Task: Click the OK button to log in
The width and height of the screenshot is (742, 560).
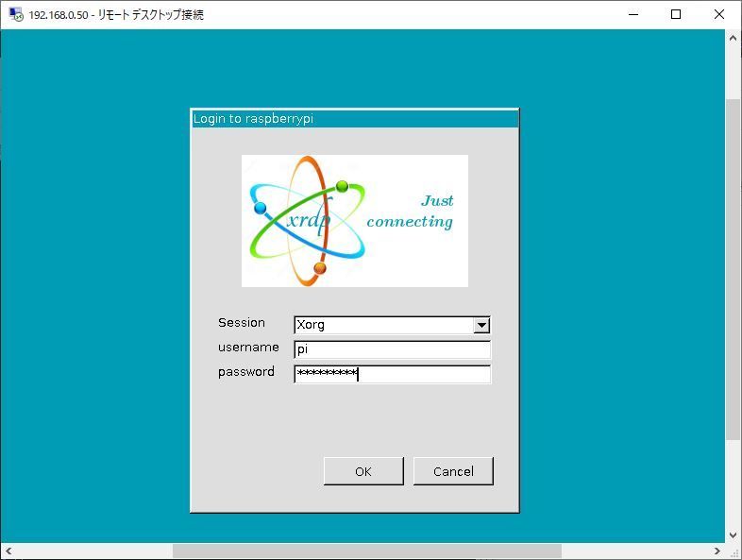Action: point(363,471)
